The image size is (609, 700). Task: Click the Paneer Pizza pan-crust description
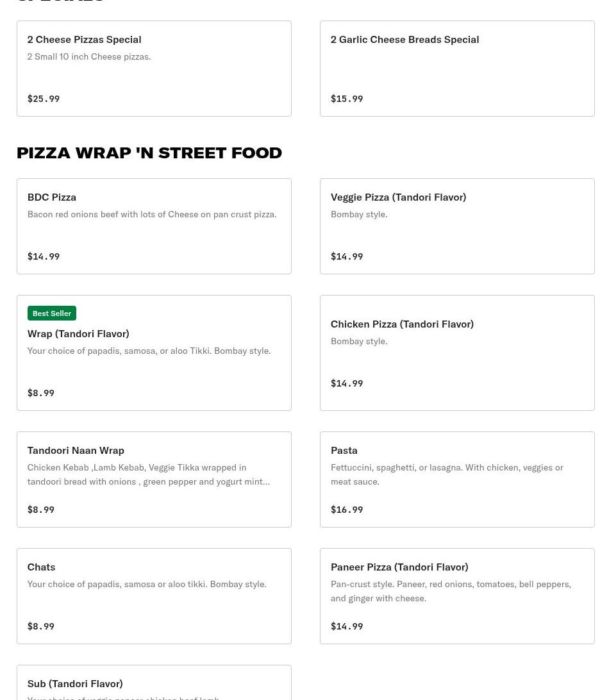451,591
